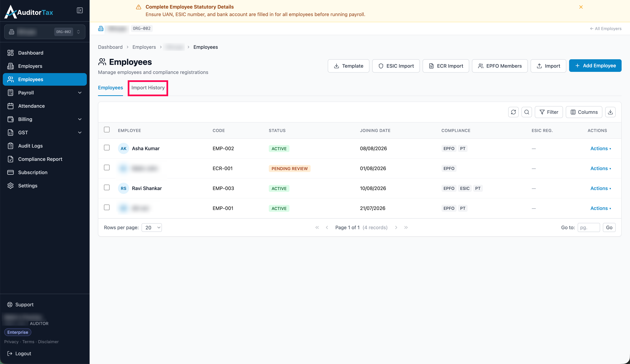Check ECR-001 row checkbox
Screen dimensions: 630x364
107,167
